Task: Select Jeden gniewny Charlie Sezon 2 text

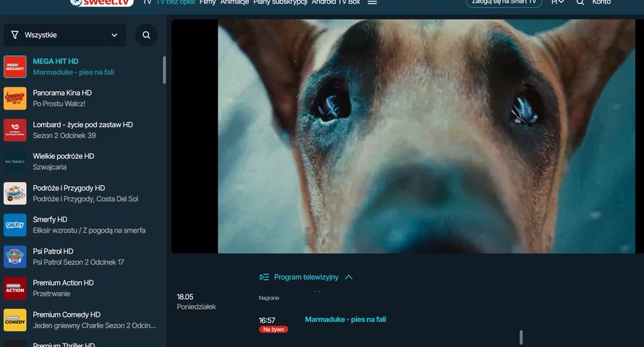Action: 95,325
